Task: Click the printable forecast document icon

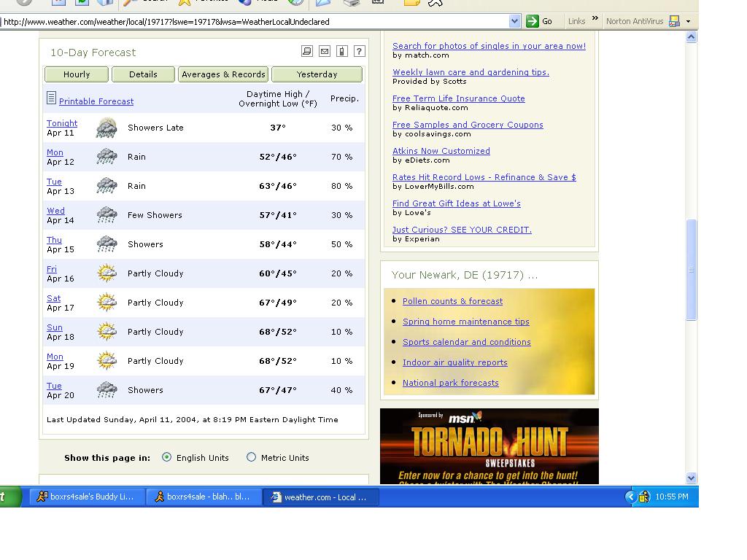Action: [x=51, y=98]
